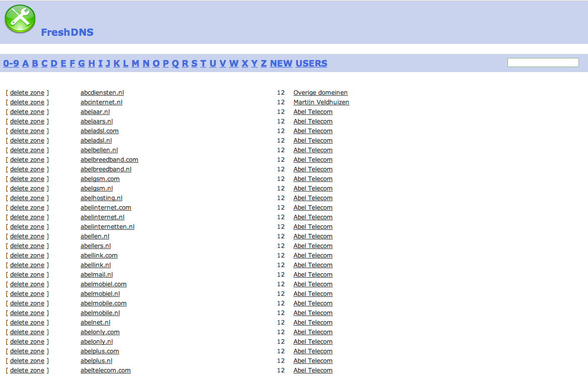Delete zone for abelplus.nl
The width and height of the screenshot is (588, 376).
[x=27, y=361]
